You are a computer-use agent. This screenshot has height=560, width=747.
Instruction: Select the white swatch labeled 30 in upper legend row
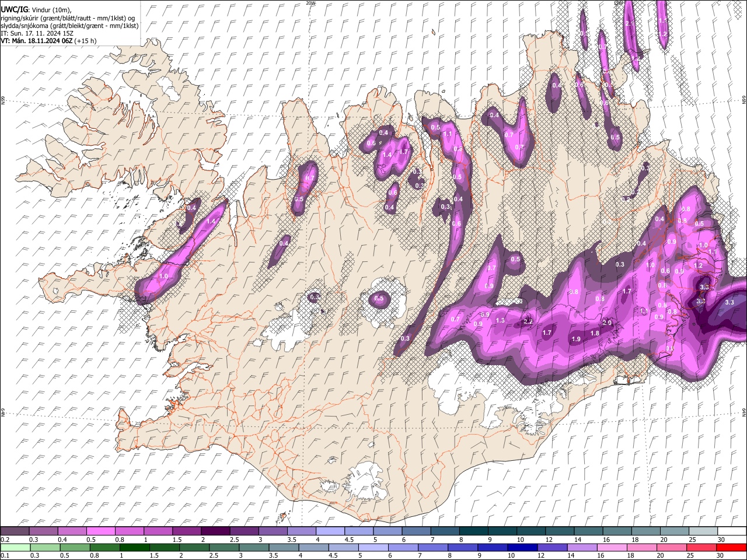pyautogui.click(x=732, y=531)
